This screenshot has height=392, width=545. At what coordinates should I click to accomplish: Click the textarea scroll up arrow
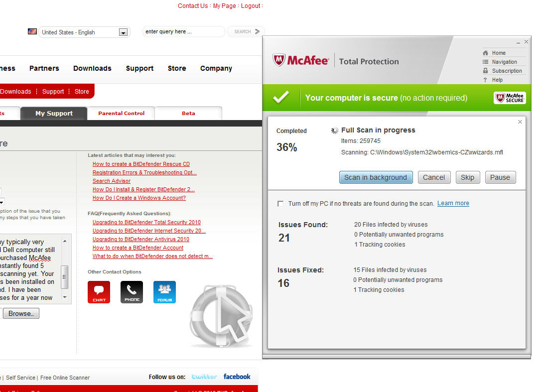click(x=65, y=241)
